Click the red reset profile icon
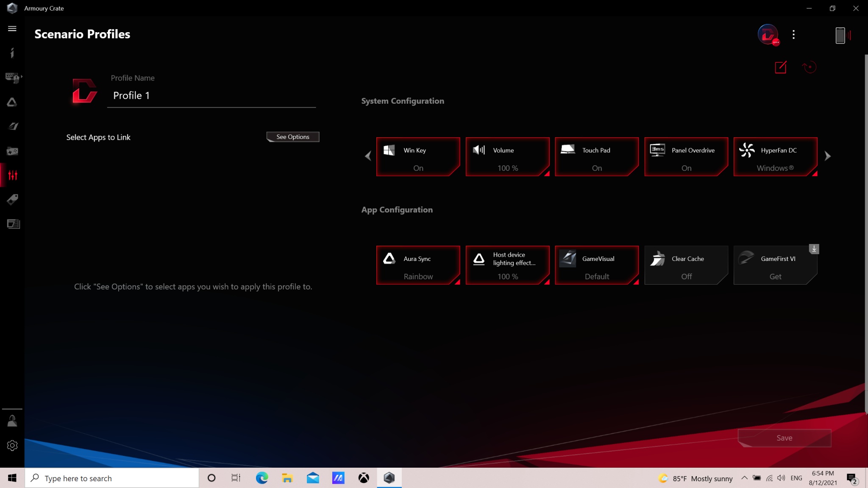The height and width of the screenshot is (488, 868). click(809, 67)
